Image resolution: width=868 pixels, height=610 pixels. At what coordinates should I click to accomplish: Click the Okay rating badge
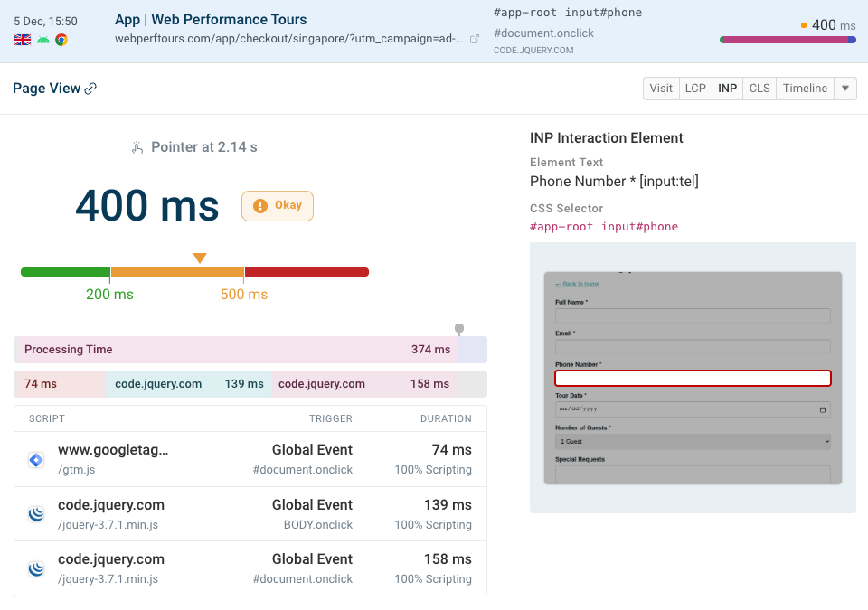click(x=278, y=206)
